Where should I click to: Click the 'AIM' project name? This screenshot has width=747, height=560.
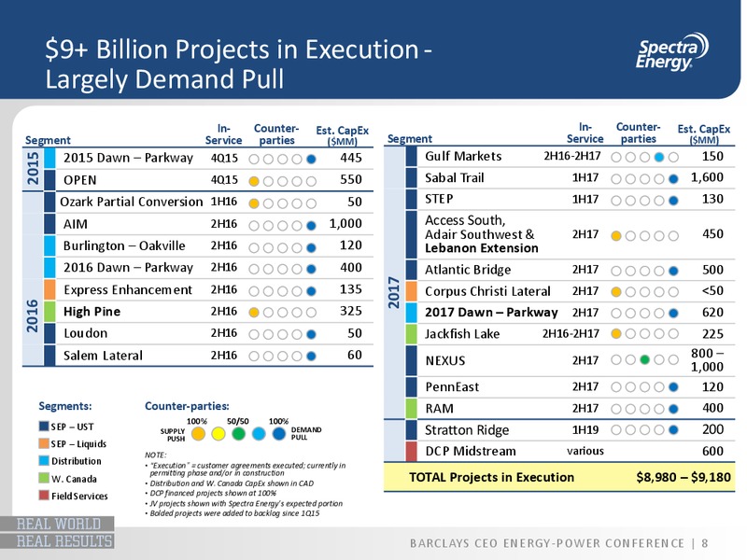[76, 224]
